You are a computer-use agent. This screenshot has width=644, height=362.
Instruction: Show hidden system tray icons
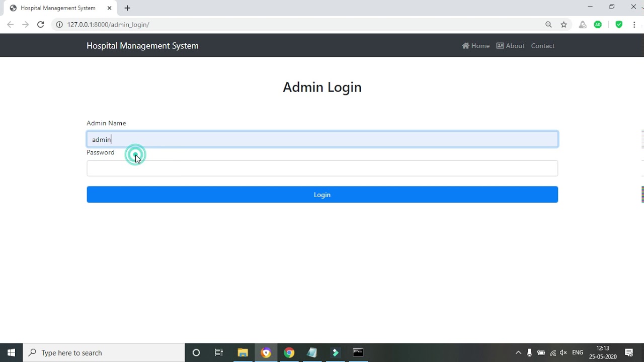(x=518, y=352)
